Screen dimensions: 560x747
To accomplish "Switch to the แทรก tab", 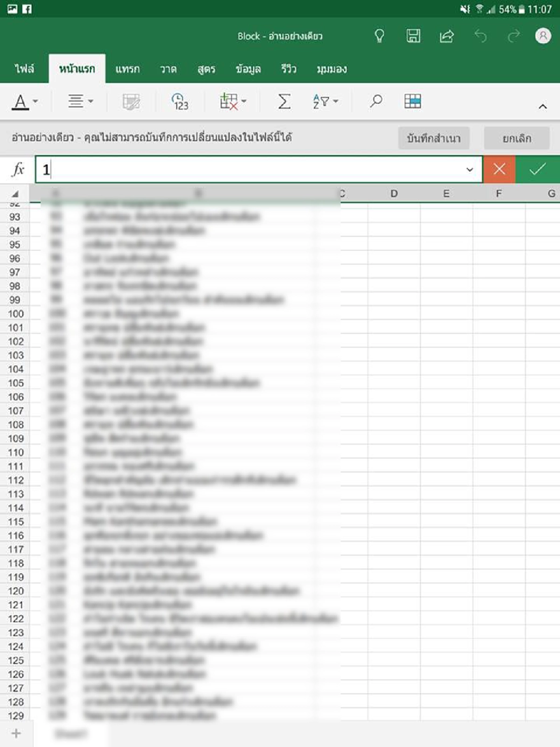I will pyautogui.click(x=127, y=69).
